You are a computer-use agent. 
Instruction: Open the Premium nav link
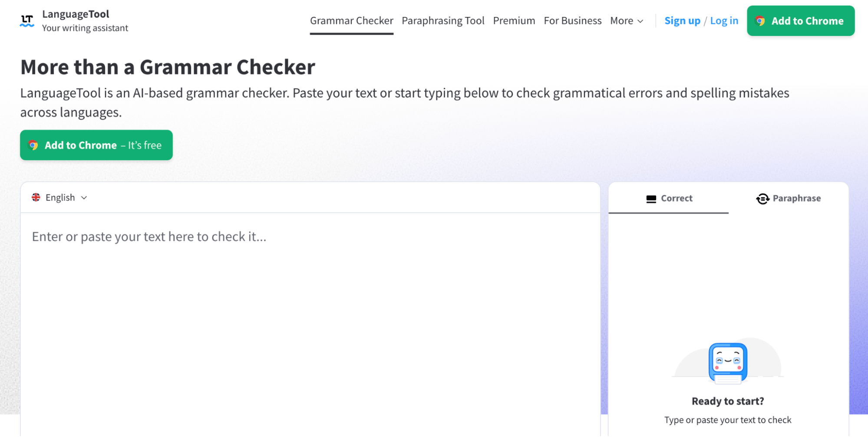514,21
